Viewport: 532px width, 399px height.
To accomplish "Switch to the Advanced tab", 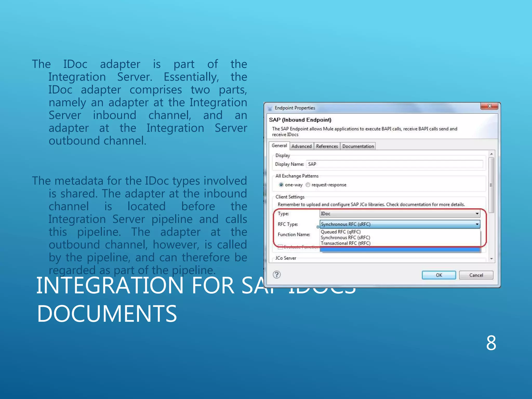I will [x=301, y=146].
